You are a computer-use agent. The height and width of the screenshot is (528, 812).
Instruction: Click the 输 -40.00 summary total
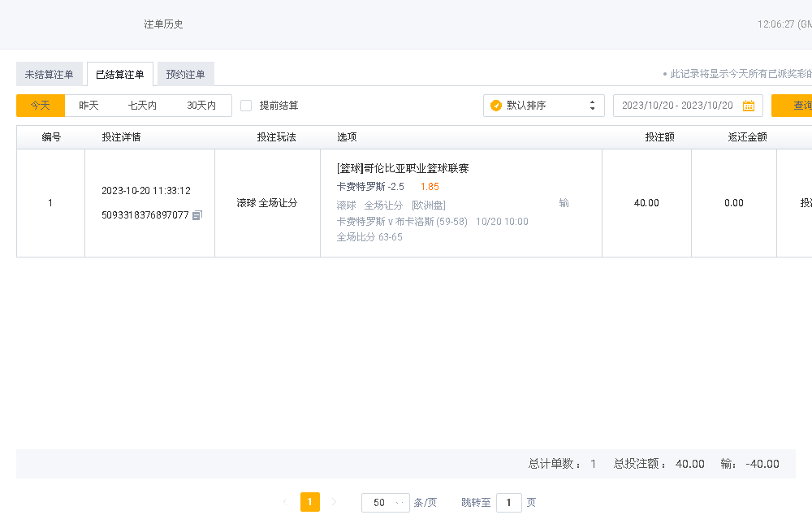[x=749, y=464]
